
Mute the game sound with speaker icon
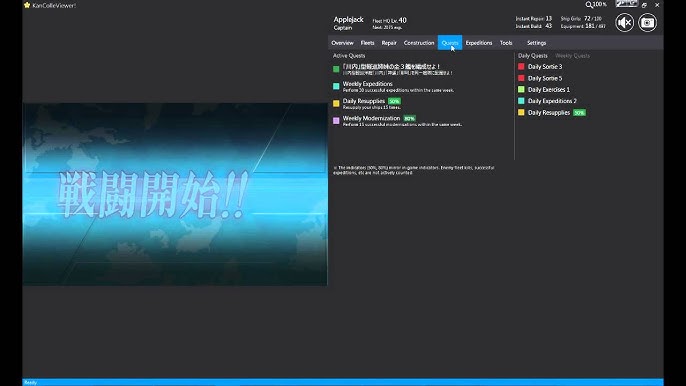(624, 22)
